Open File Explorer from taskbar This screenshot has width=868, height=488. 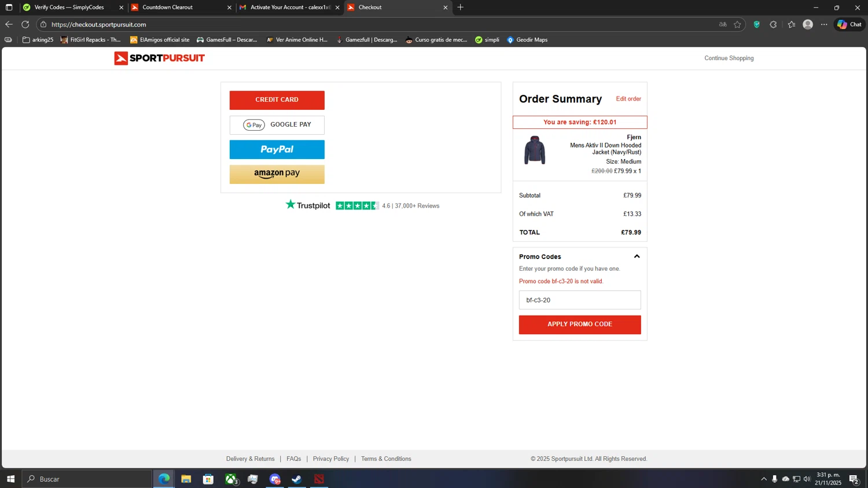click(186, 479)
